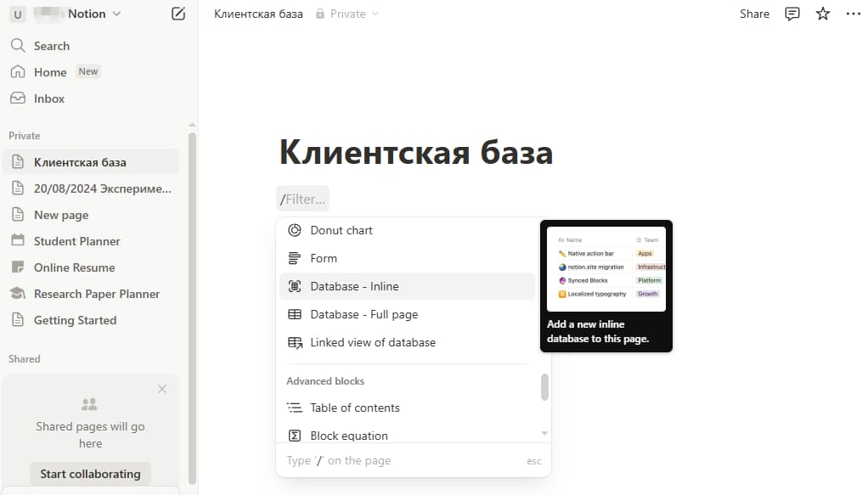Click the lock icon beside Private
Image resolution: width=868 pixels, height=495 pixels.
pos(320,14)
